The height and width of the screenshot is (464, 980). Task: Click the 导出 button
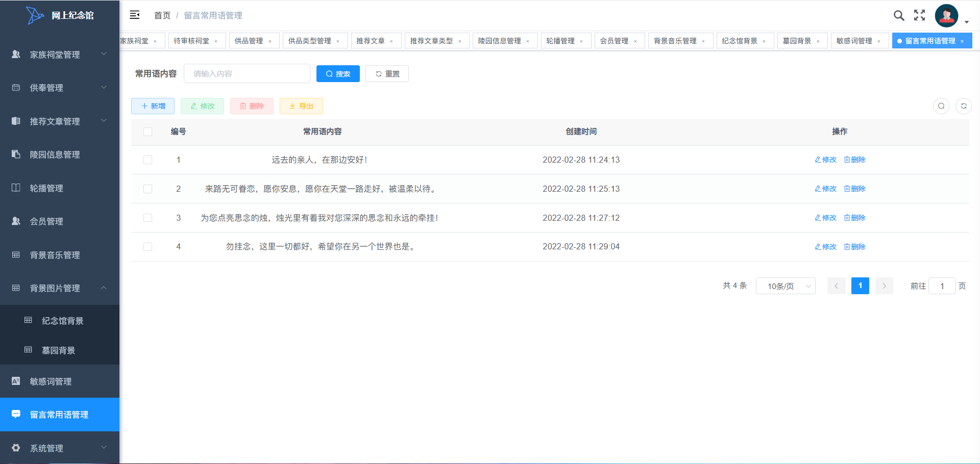(x=301, y=106)
